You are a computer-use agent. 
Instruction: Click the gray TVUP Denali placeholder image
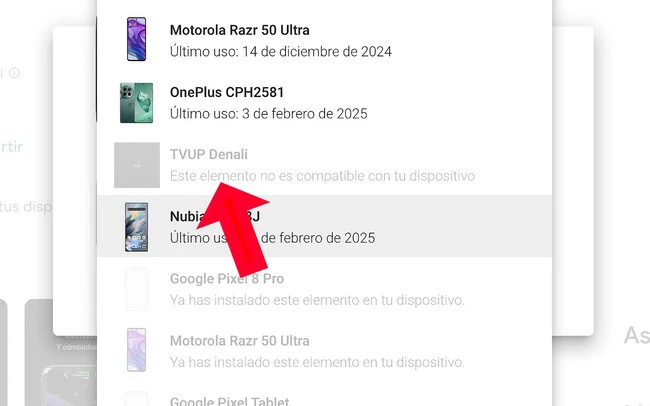pyautogui.click(x=137, y=165)
